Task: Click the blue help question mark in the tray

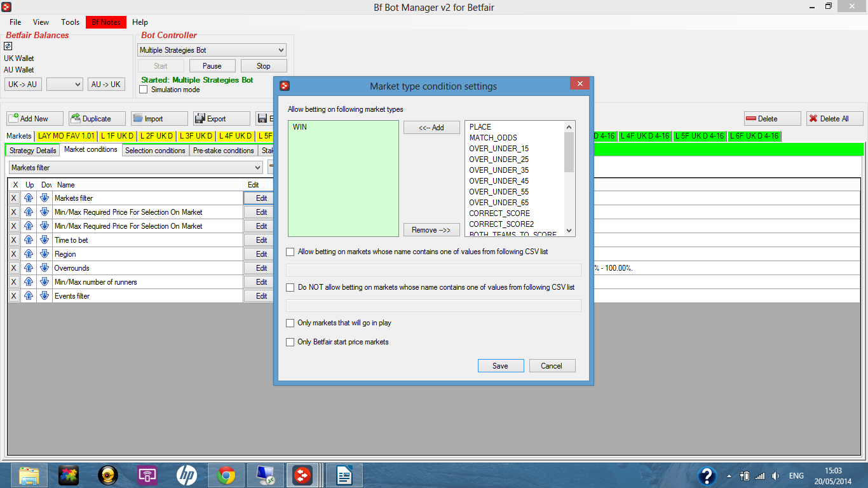Action: click(707, 476)
